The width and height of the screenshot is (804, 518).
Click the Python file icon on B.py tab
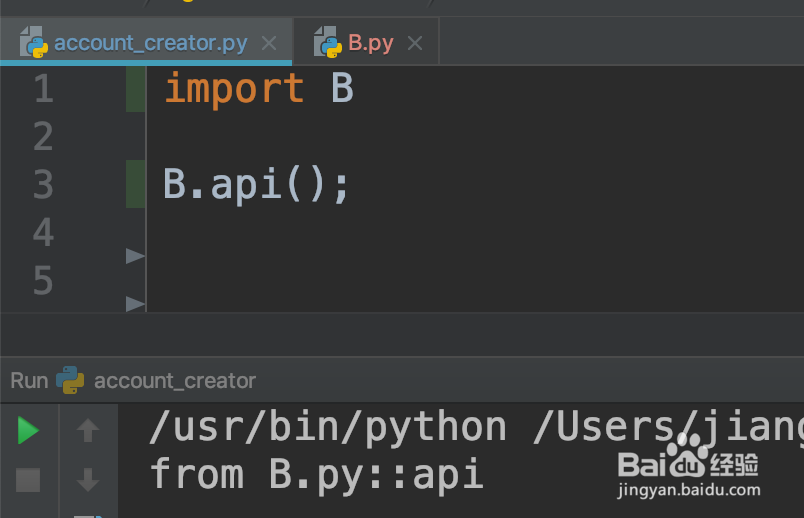tap(328, 42)
